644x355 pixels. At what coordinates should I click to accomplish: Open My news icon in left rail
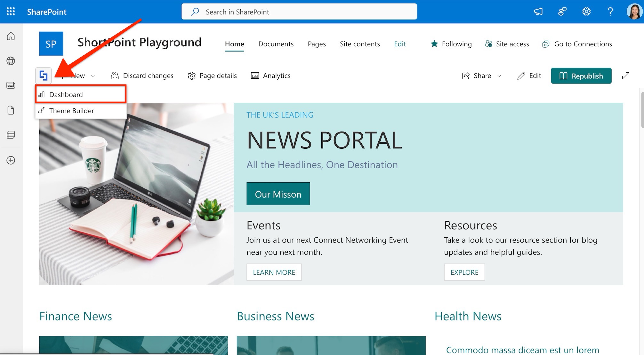(11, 85)
